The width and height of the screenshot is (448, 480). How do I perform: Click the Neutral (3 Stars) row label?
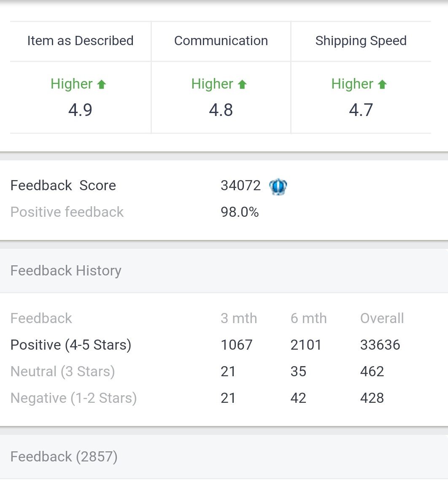(x=62, y=372)
